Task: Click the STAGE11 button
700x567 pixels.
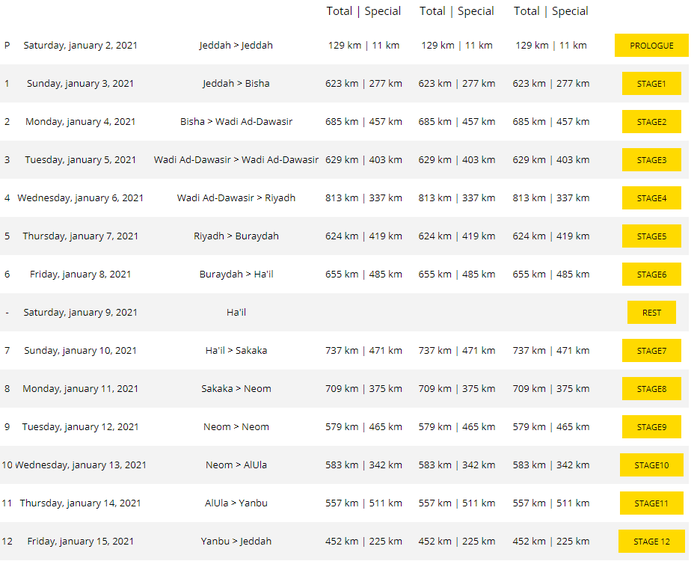Action: point(651,503)
